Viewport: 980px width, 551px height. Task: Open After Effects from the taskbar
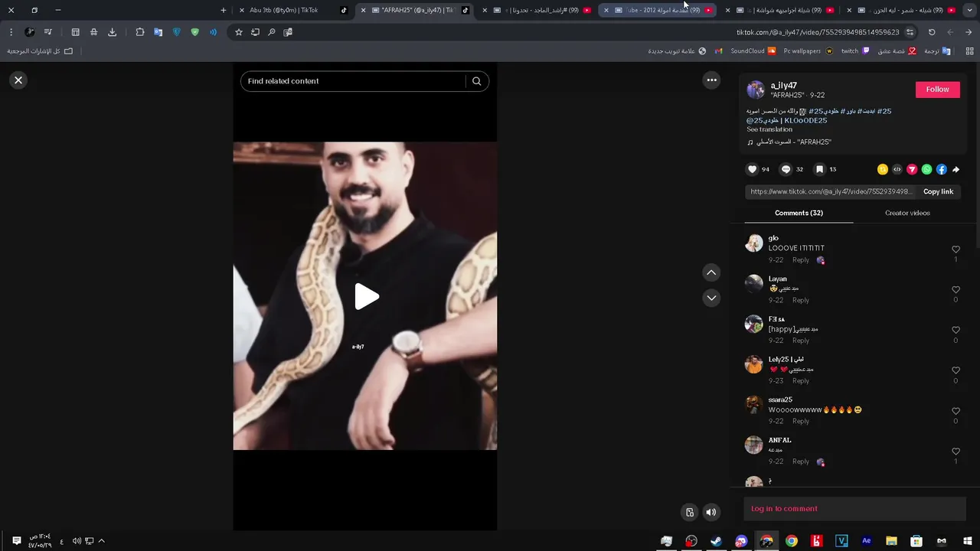[x=867, y=541]
